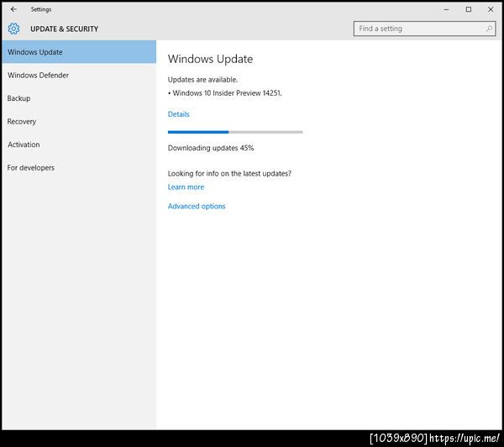This screenshot has width=504, height=447.
Task: Open Windows Defender section
Action: click(x=79, y=75)
